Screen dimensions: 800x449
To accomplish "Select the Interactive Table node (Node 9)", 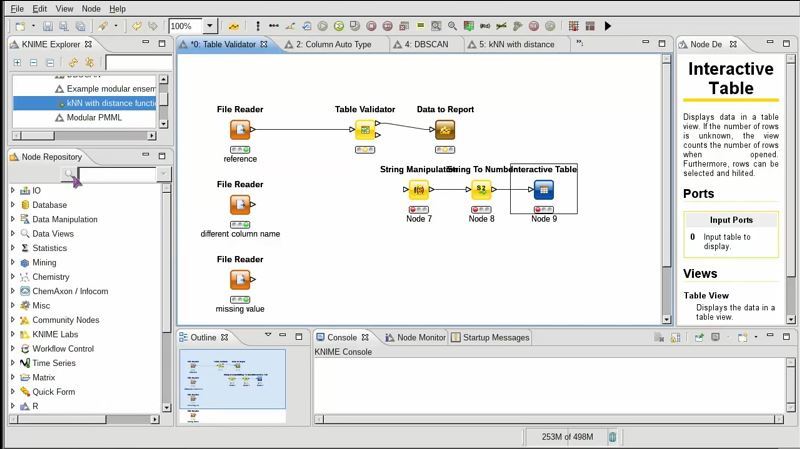I will pyautogui.click(x=544, y=190).
